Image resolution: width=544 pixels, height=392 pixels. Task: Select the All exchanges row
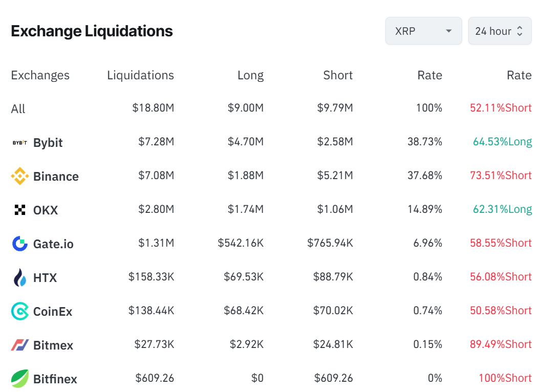point(18,108)
